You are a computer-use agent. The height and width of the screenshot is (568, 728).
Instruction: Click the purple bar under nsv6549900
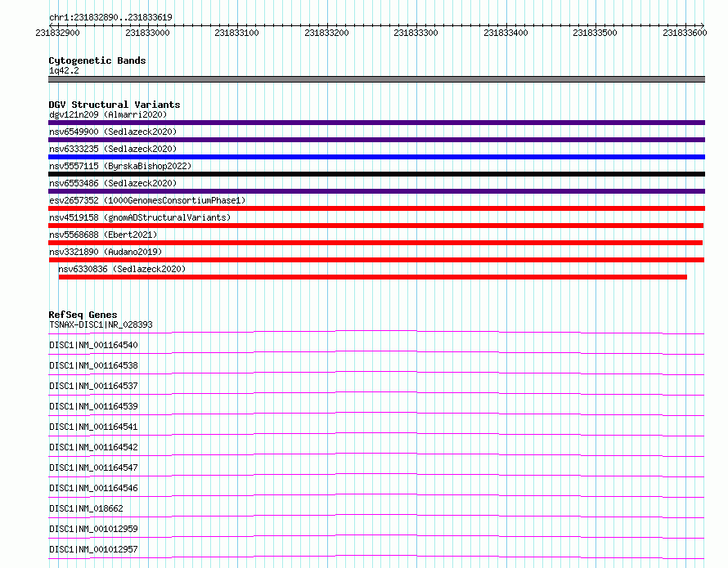[376, 140]
